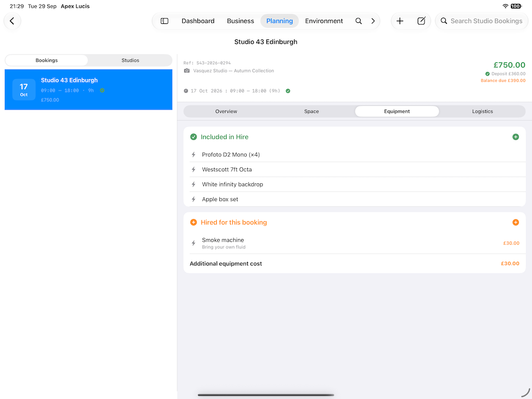The height and width of the screenshot is (399, 532).
Task: Select the Planning tab
Action: tap(280, 21)
